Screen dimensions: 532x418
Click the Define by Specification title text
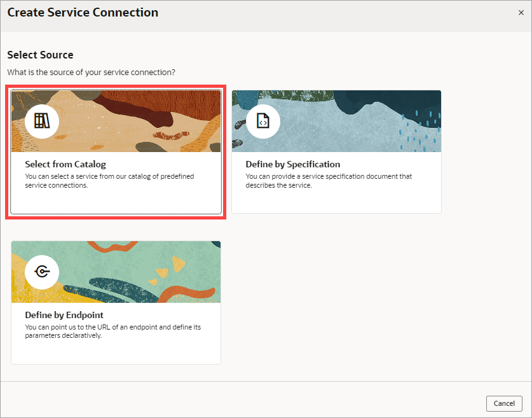(x=292, y=164)
